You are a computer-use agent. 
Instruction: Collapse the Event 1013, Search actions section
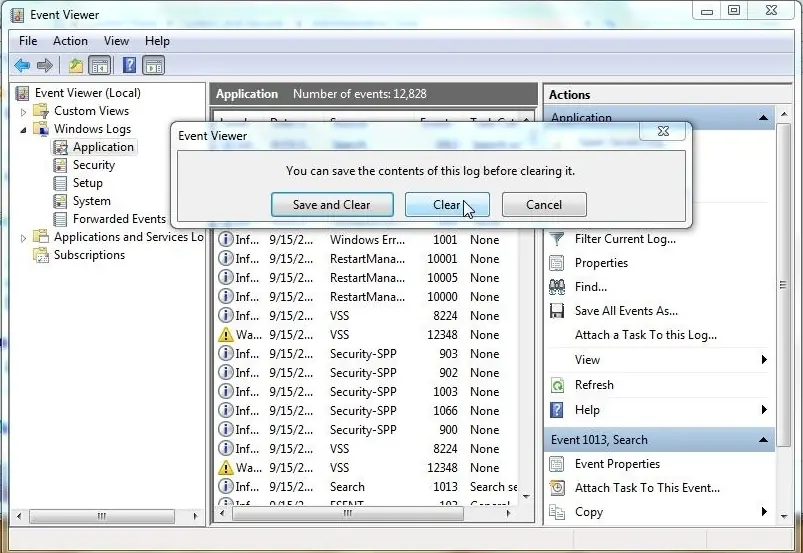[x=763, y=440]
